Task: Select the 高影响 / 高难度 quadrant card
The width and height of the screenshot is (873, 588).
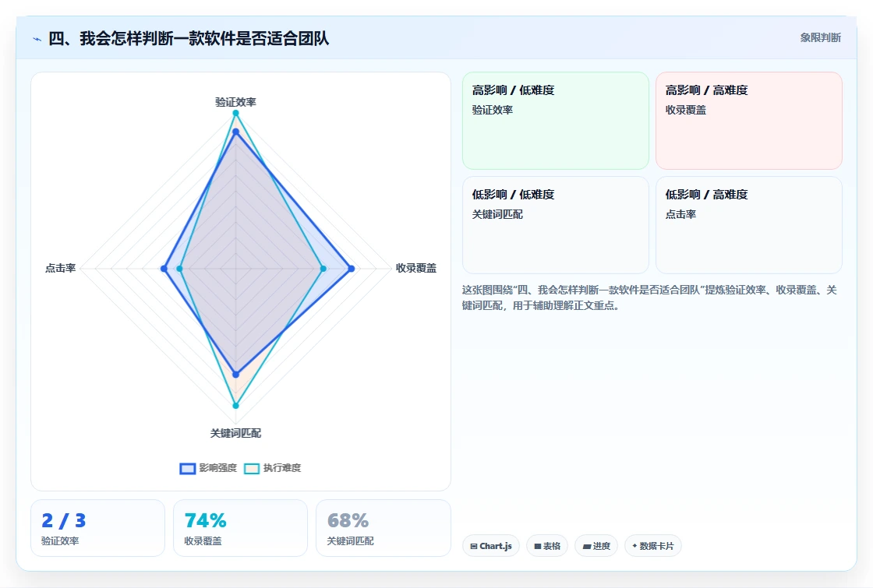Action: [749, 121]
